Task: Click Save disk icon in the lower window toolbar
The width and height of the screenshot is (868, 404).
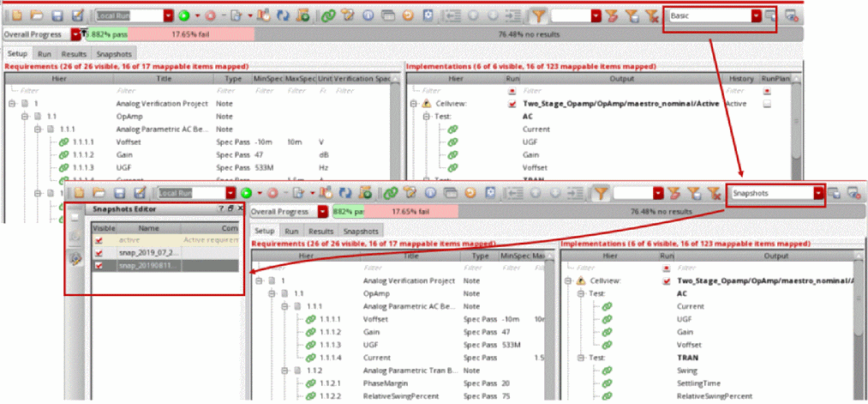Action: 119,193
